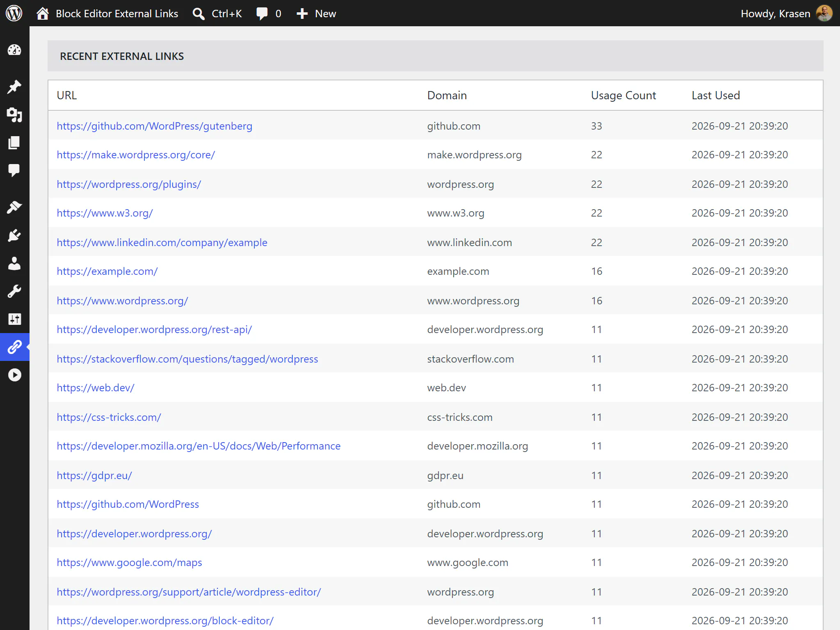Open the https://github.com/WordPress link
Image resolution: width=840 pixels, height=630 pixels.
click(x=128, y=504)
